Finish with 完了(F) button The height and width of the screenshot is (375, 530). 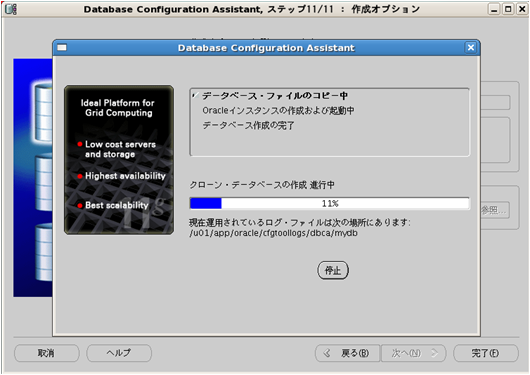click(x=486, y=353)
